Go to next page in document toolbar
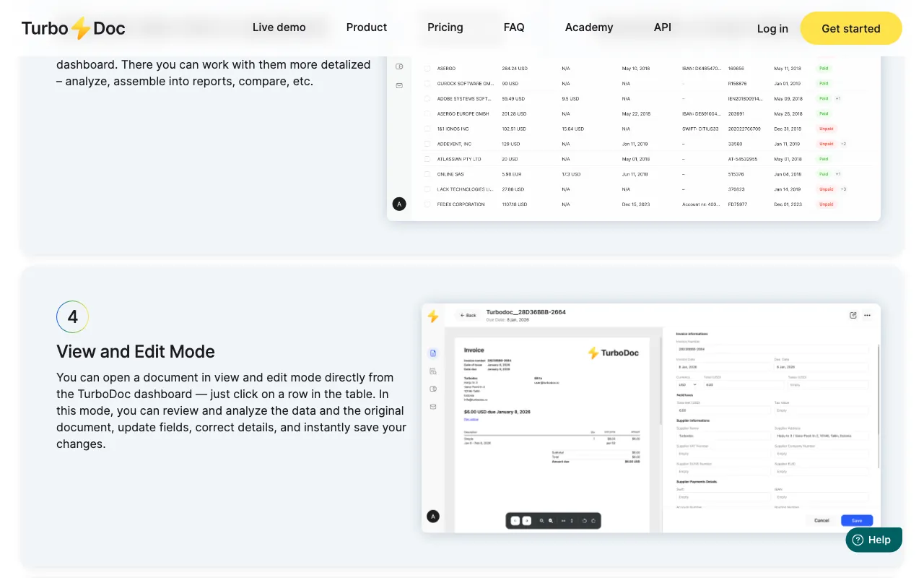Screen dimensions: 924x578 (x=526, y=520)
